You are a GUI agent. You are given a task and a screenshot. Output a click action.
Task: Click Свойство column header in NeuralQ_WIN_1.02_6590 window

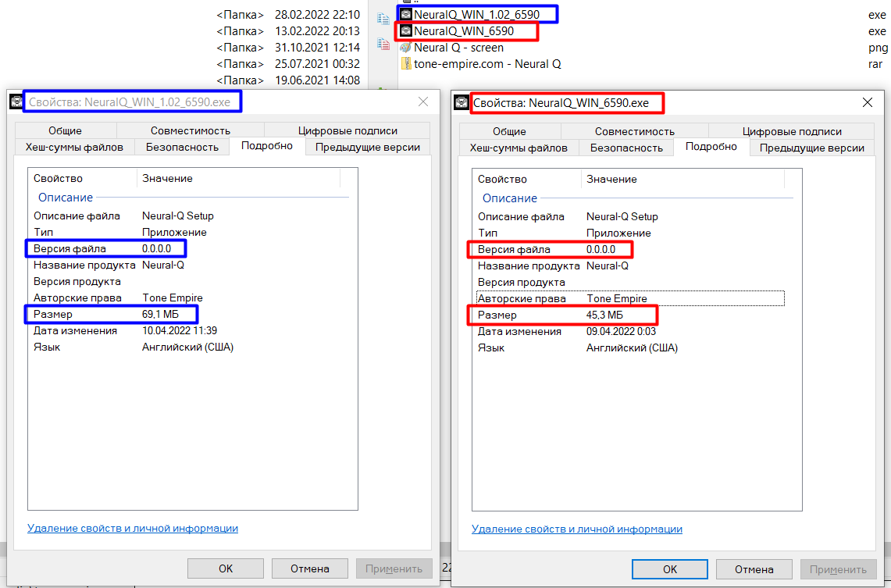[83, 178]
